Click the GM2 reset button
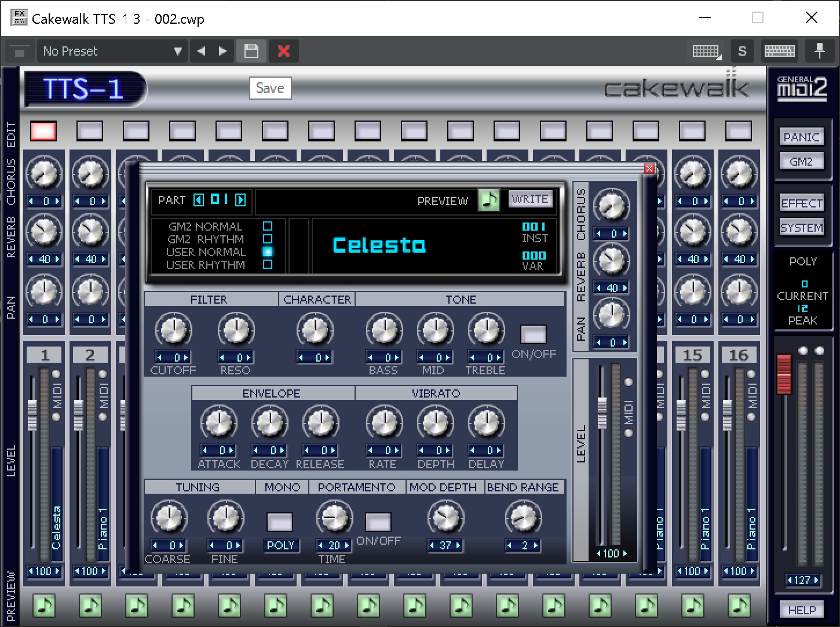Screen dimensions: 840x627 801,162
